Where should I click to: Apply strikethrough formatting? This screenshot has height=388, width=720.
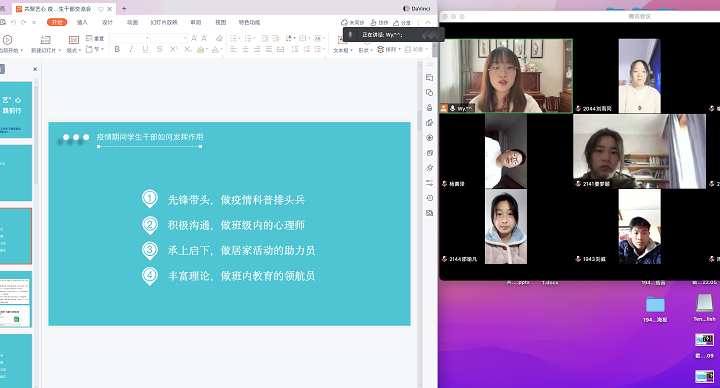point(159,49)
